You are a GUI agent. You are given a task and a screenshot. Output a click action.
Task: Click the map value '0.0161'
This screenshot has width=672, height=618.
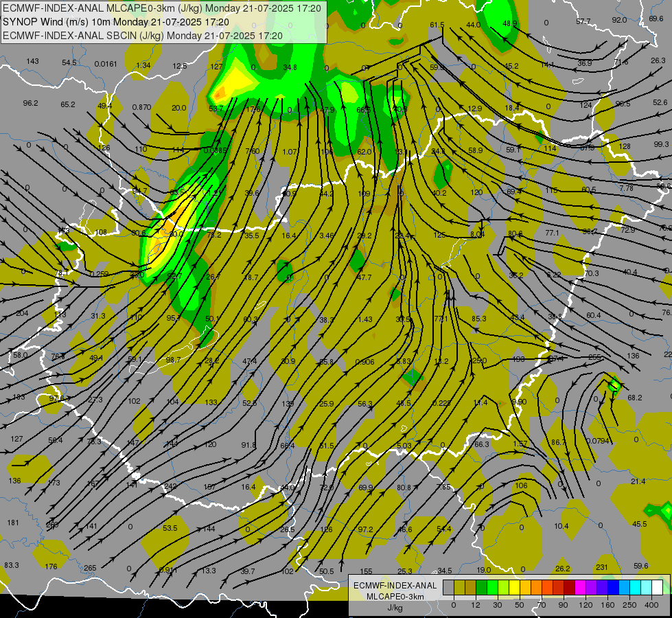[x=106, y=64]
